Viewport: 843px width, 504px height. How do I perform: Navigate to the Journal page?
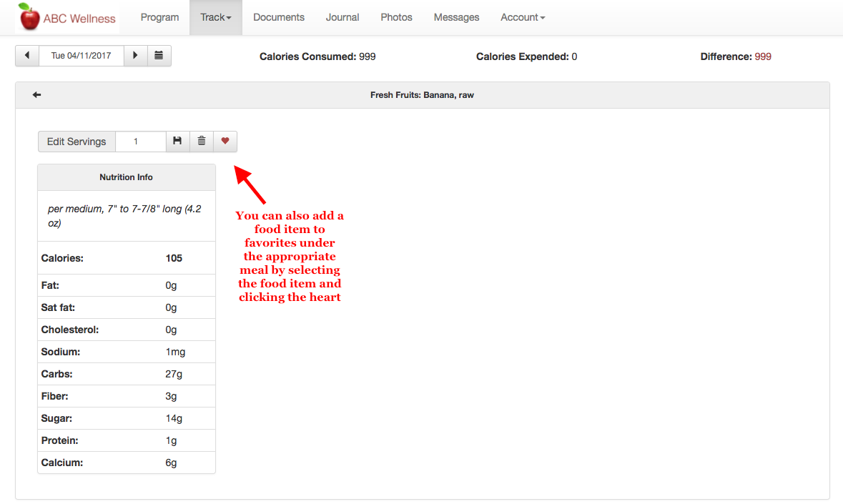342,17
